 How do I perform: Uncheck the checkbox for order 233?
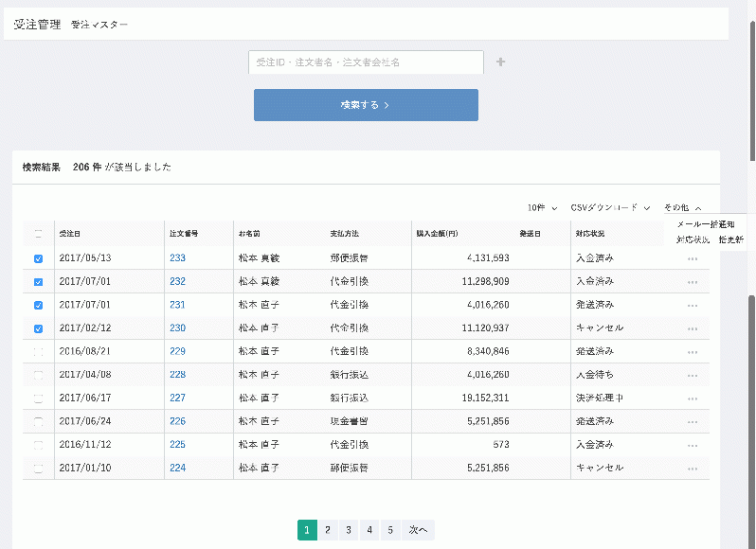(39, 258)
